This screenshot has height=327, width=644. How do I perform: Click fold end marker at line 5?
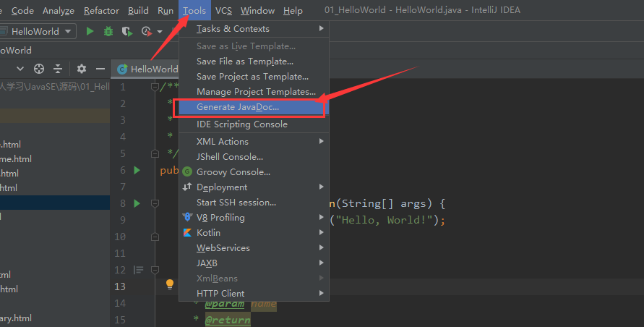pos(155,153)
